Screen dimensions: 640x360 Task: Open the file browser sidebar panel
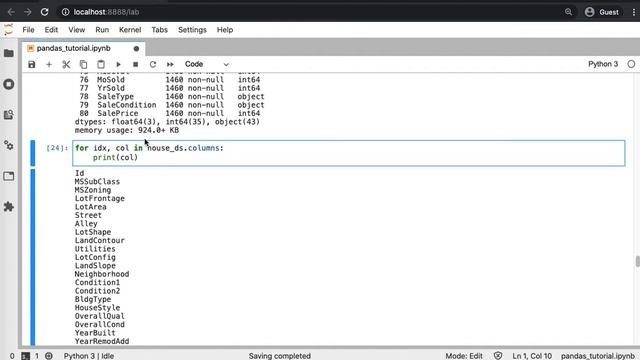point(9,53)
